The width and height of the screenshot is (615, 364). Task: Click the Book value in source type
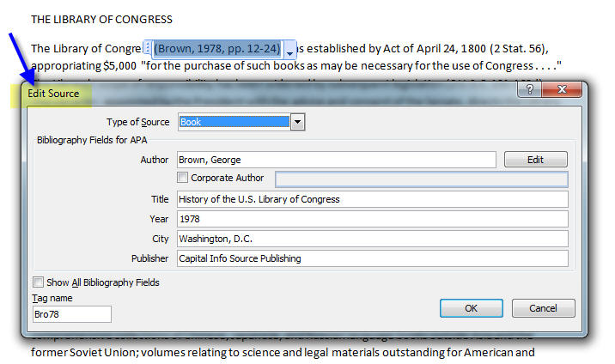pyautogui.click(x=234, y=122)
